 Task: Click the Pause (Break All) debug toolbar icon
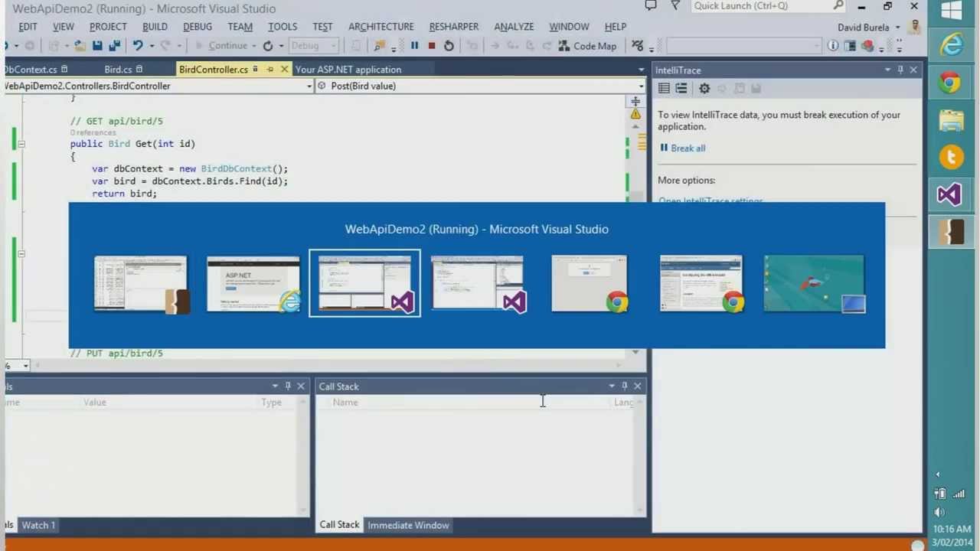[414, 46]
